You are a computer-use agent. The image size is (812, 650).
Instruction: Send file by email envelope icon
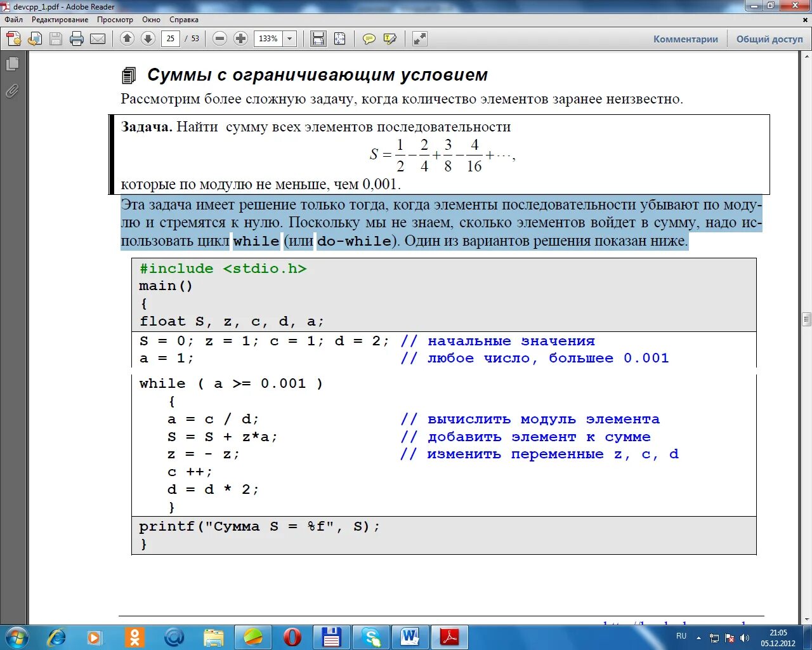[x=98, y=39]
